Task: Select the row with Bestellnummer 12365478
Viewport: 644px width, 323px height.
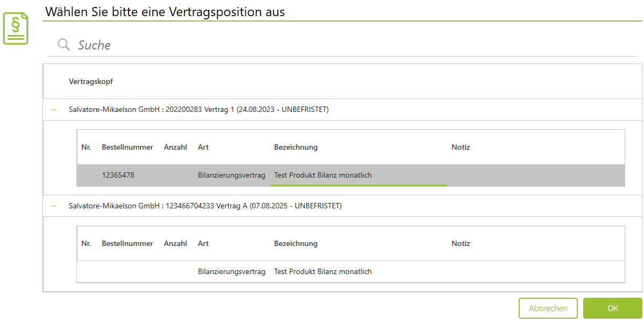Action: (118, 175)
